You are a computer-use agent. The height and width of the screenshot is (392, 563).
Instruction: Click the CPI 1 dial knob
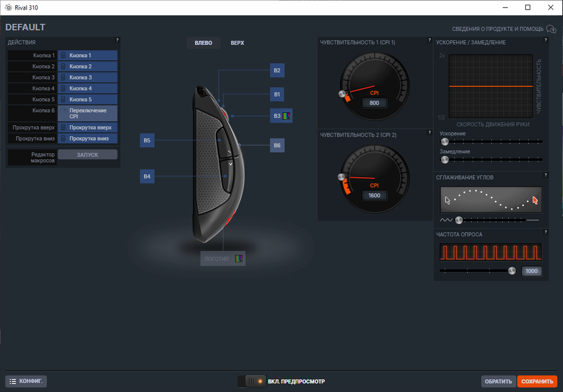click(342, 94)
